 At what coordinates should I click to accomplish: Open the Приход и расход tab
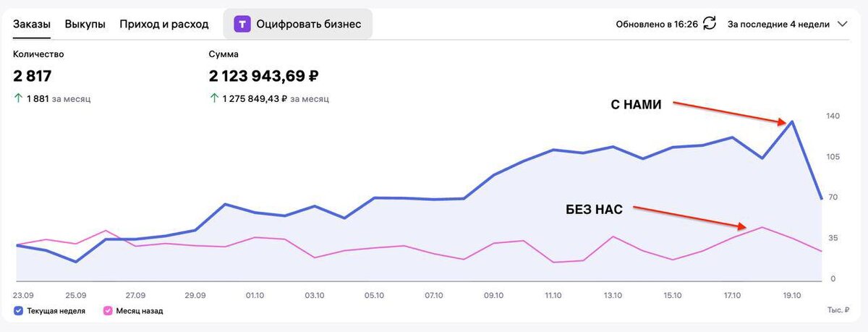(x=163, y=24)
